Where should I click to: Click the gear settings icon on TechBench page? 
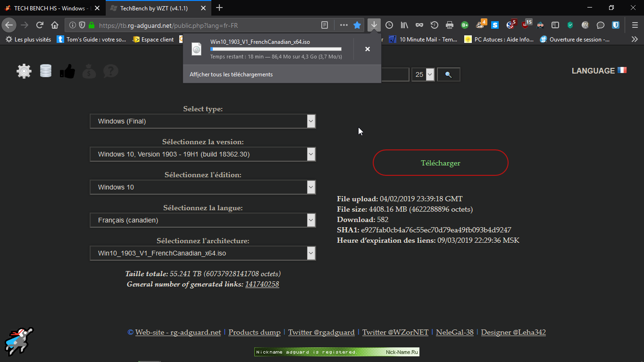pyautogui.click(x=24, y=71)
